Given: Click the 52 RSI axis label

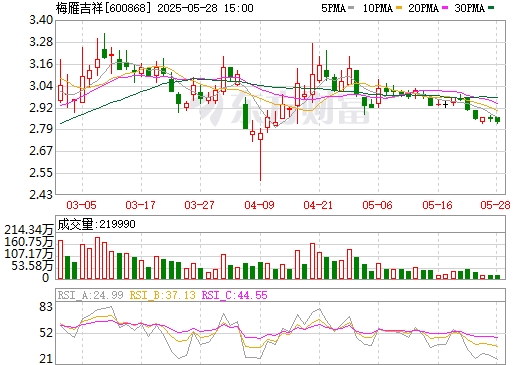Looking at the screenshot, I should pos(46,333).
